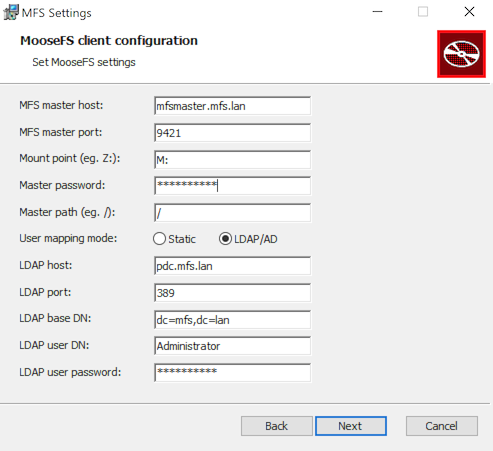Viewport: 493px width, 451px height.
Task: Click the MooseFS red disc logo
Action: 461,54
